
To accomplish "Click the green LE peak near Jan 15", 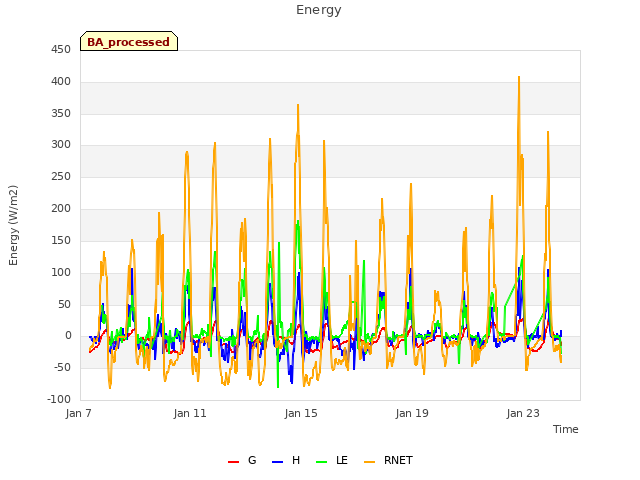I will 298,222.
